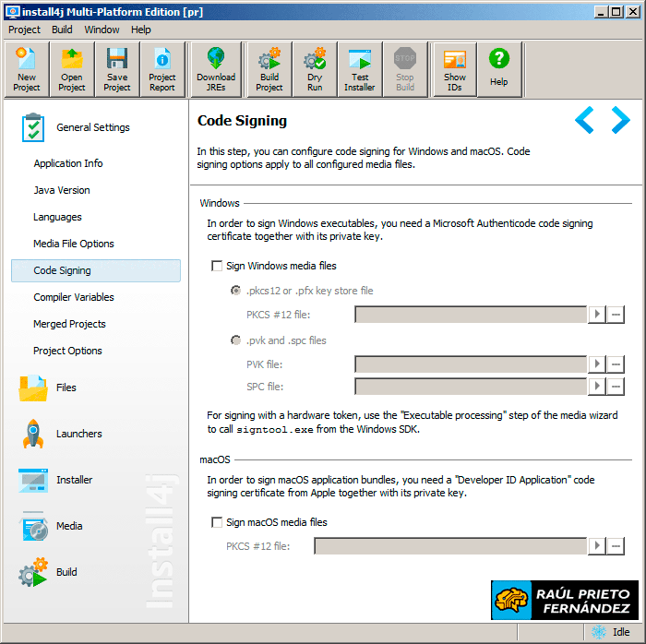Image resolution: width=646 pixels, height=644 pixels.
Task: Save the project using the floppy icon
Action: [117, 69]
